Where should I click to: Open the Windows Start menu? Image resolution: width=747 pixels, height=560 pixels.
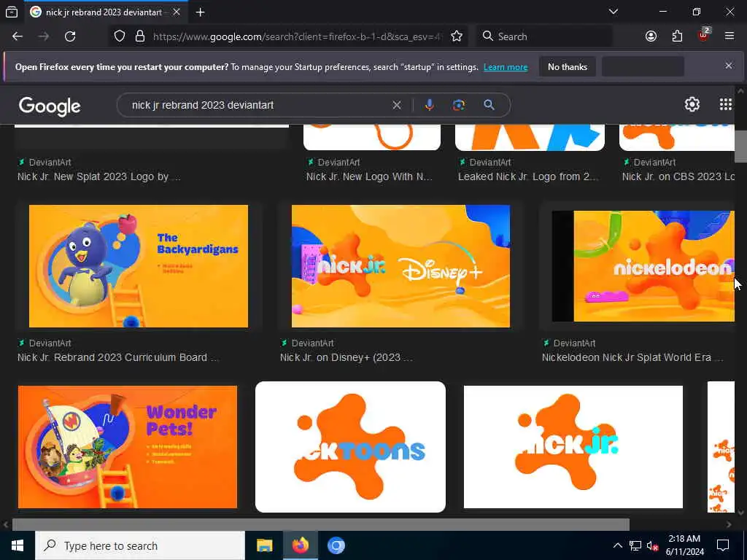click(18, 545)
